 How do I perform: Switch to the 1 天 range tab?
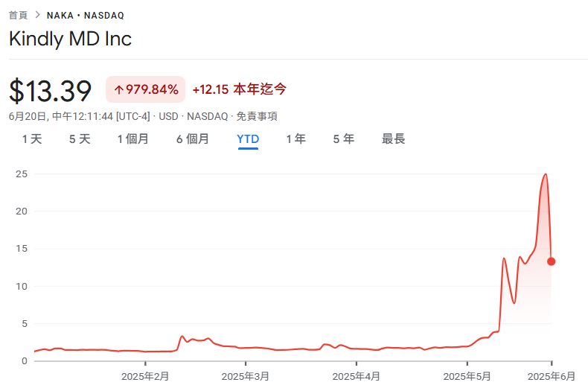click(32, 139)
